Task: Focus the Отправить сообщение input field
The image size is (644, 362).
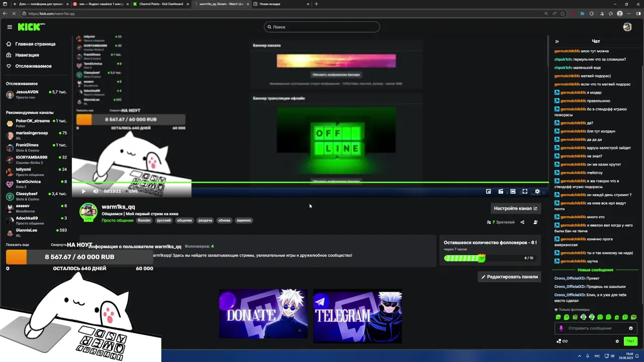Action: [x=596, y=328]
